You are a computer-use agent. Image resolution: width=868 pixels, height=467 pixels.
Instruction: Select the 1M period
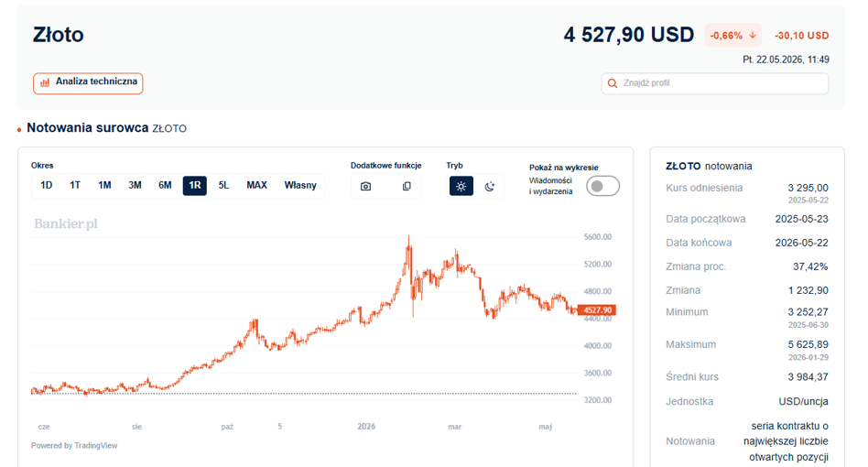pos(104,185)
